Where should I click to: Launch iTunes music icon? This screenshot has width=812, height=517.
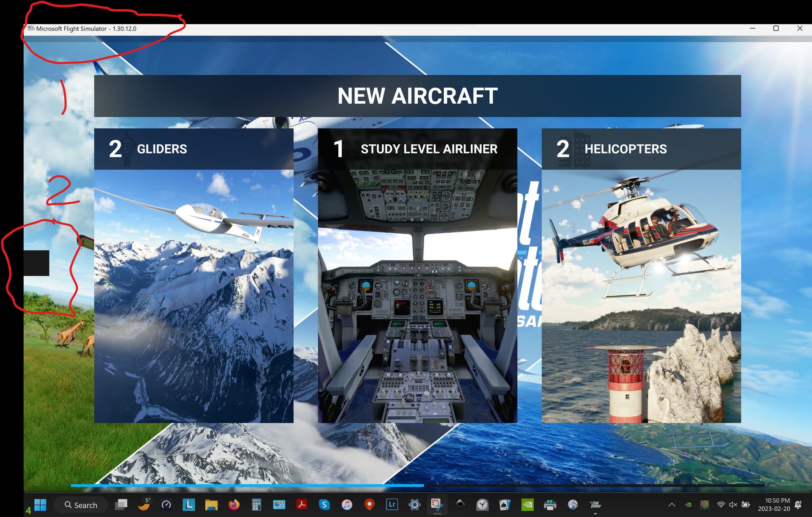tap(347, 505)
